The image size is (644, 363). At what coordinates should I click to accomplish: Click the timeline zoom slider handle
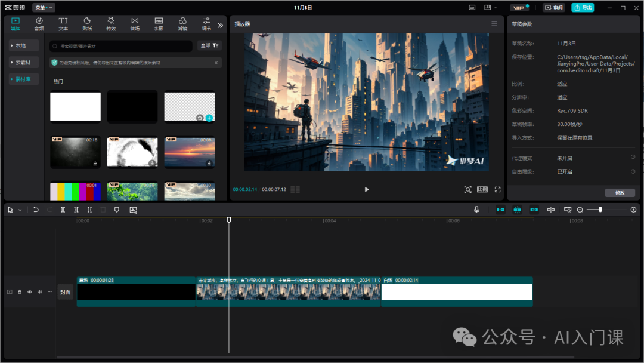coord(600,210)
